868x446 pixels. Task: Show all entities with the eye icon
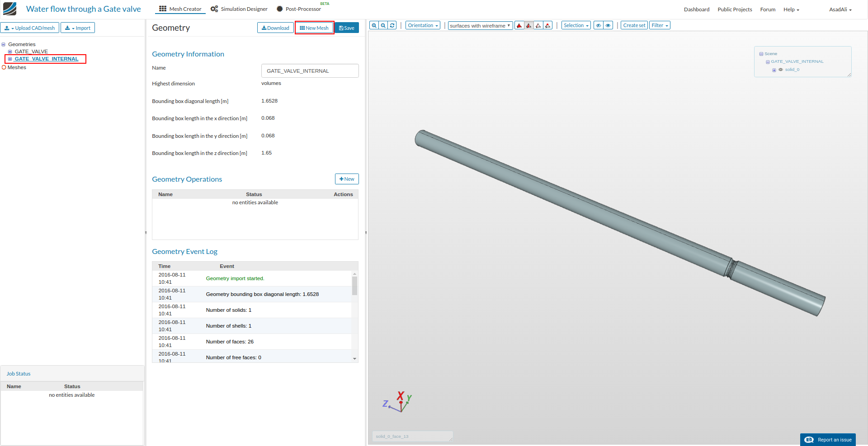point(608,25)
